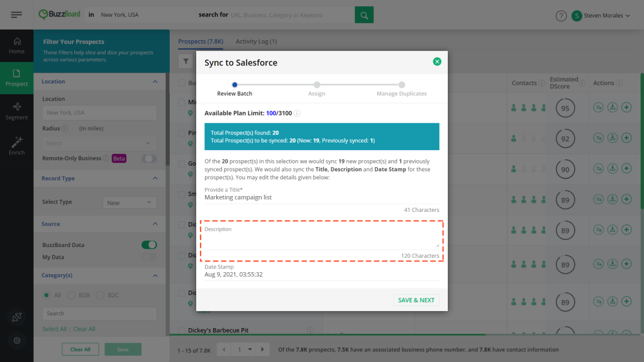644x362 pixels.
Task: Close the Sync to Salesforce dialog
Action: tap(437, 62)
